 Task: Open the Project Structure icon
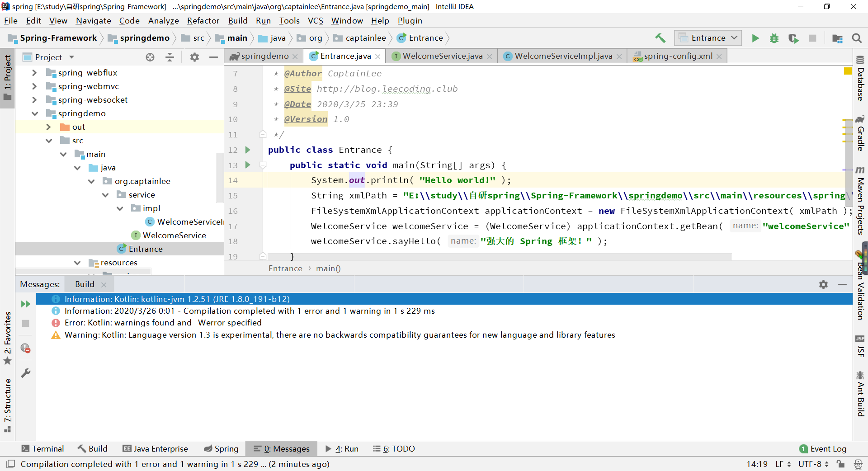(837, 38)
